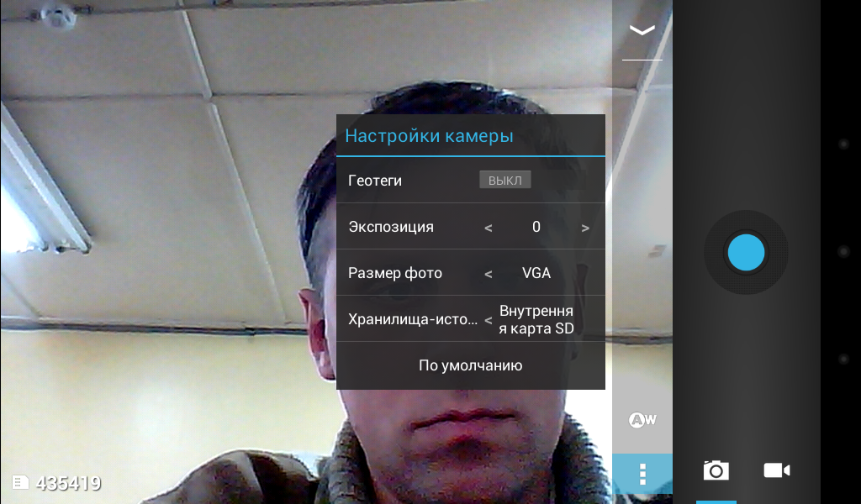Reset settings with По умолчанию

(471, 365)
